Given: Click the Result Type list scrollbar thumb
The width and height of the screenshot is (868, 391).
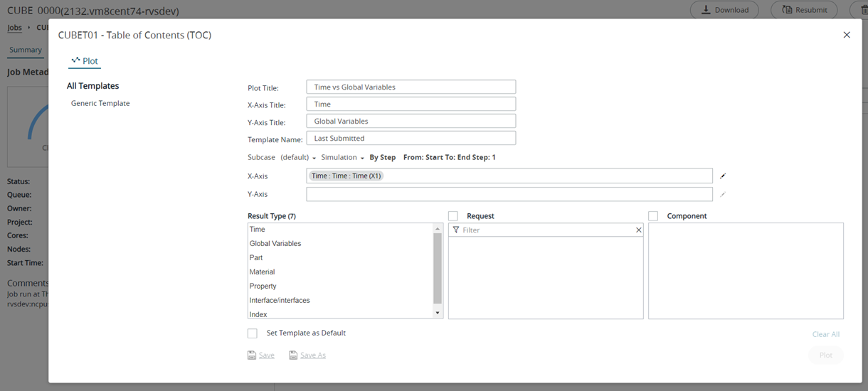Looking at the screenshot, I should [438, 268].
